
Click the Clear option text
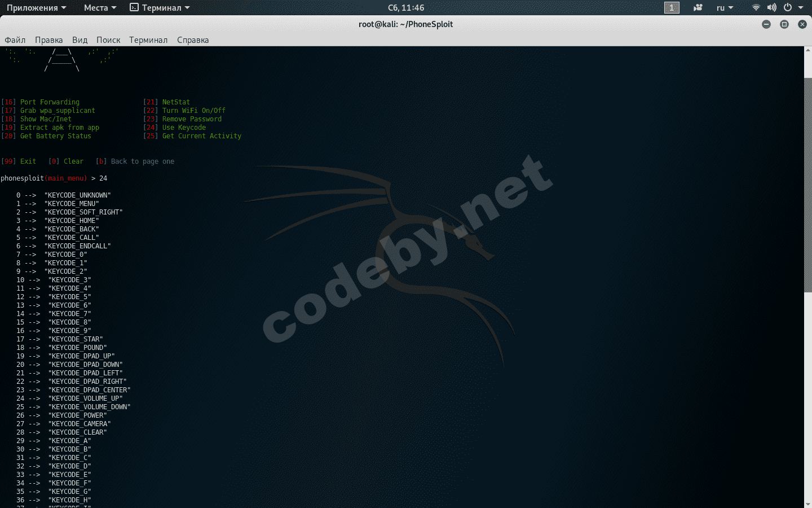73,161
